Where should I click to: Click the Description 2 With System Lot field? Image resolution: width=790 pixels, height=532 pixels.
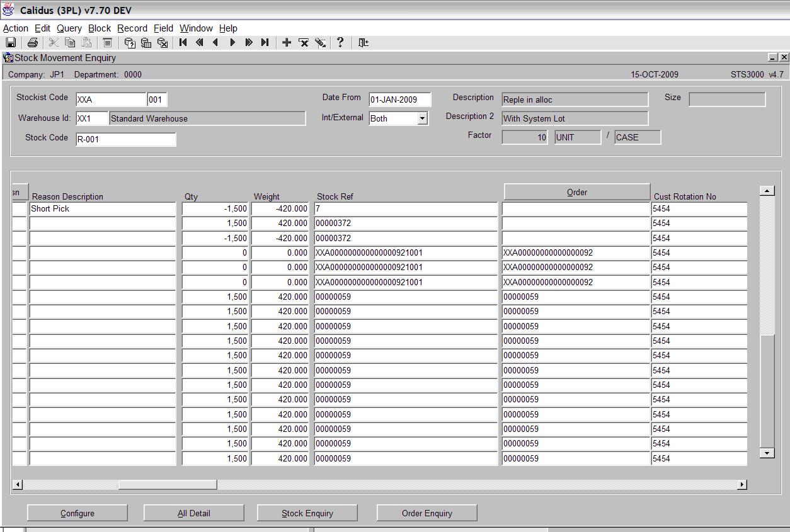coord(575,118)
